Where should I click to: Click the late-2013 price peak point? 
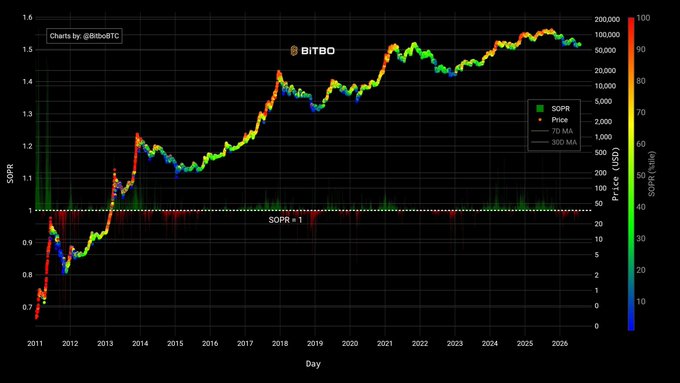tap(137, 135)
